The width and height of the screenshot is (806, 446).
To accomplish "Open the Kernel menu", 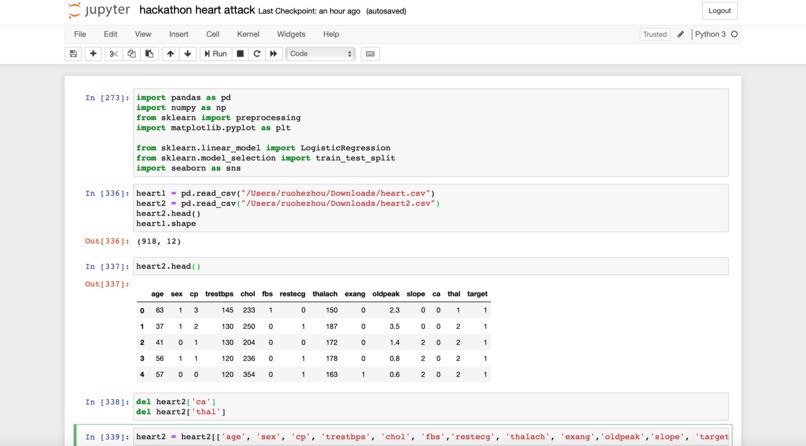I will 248,34.
